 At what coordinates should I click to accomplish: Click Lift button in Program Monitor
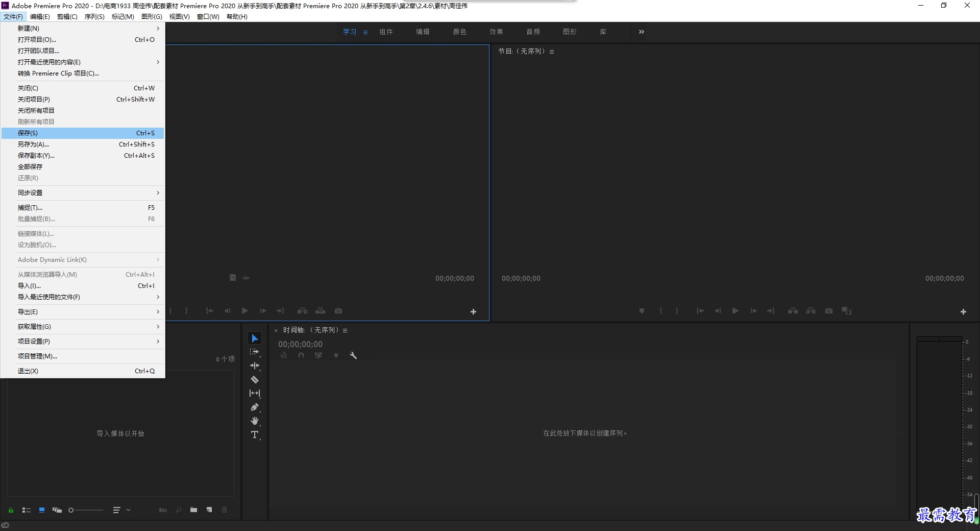tap(793, 310)
